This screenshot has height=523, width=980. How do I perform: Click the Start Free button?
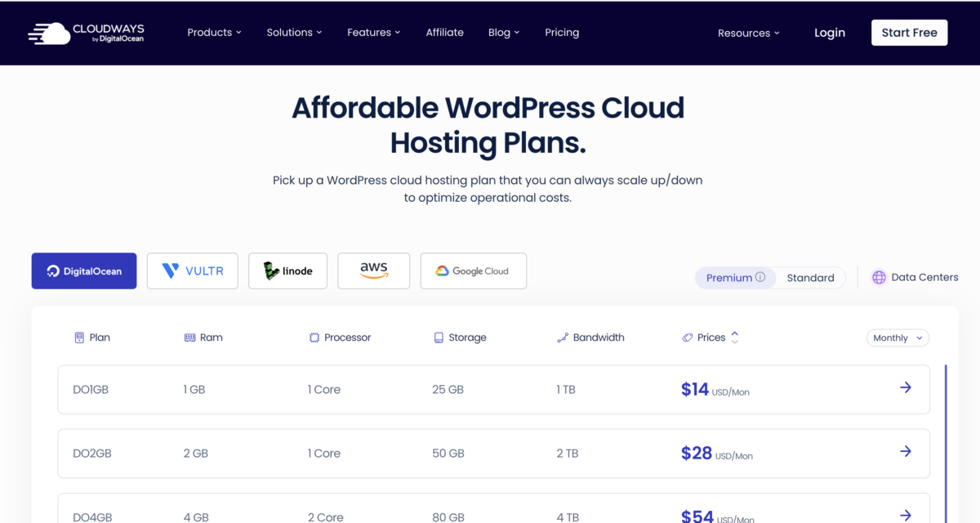(x=910, y=33)
